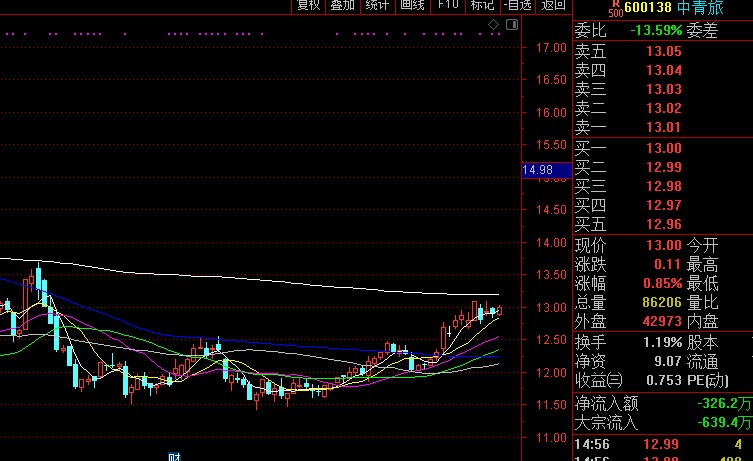Click the 涨跌 value 0.11

click(x=668, y=265)
